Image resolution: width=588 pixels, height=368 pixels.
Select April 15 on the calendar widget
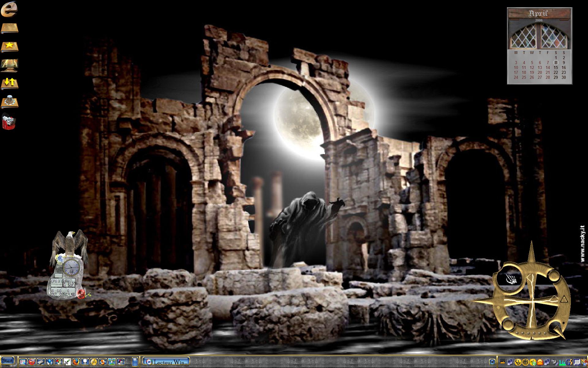coord(556,67)
